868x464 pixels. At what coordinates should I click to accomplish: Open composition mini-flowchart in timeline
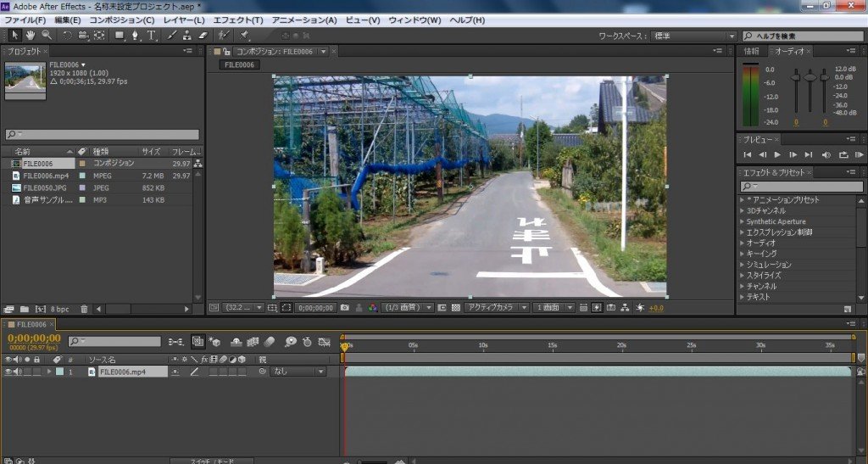pos(176,342)
